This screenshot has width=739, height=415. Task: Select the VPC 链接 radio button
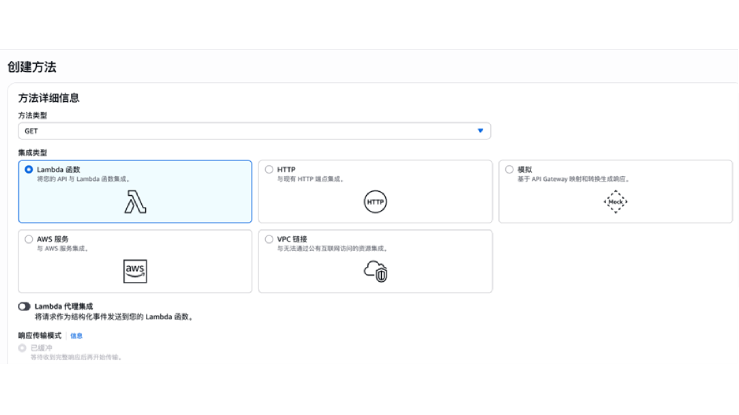click(269, 239)
